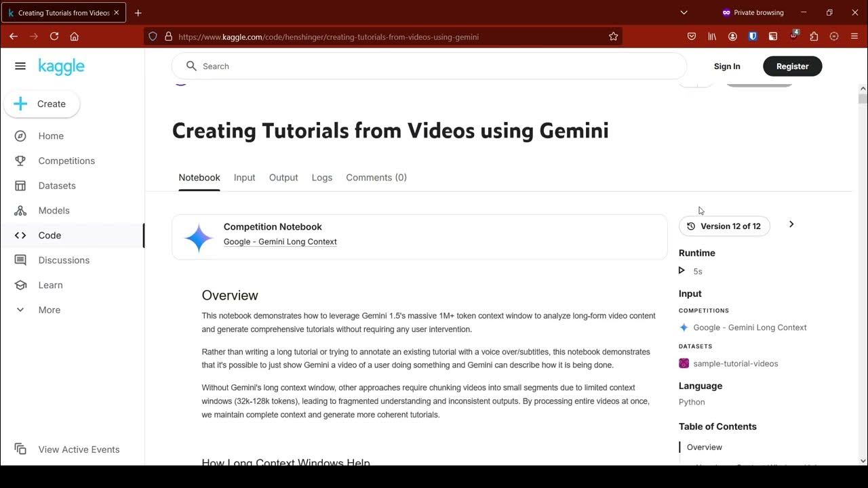Expand the right panel chevron arrow
Screen dimensions: 868x488
[791, 224]
